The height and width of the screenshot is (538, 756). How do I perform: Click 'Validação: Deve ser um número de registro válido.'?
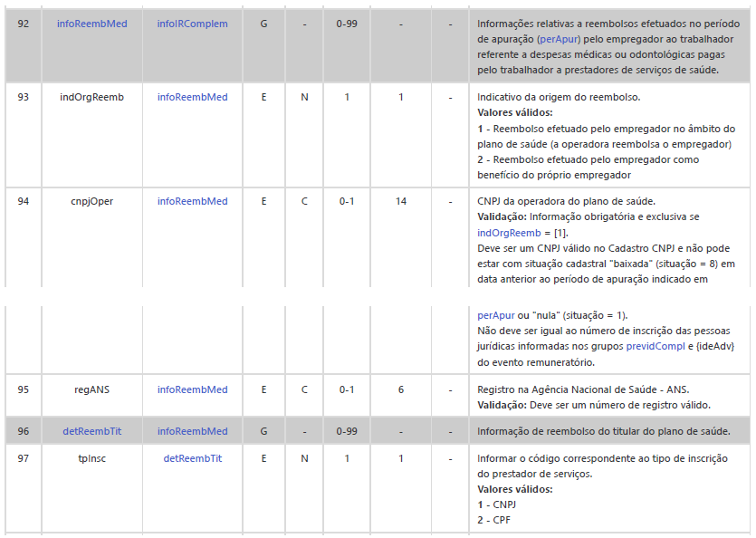coord(594,405)
